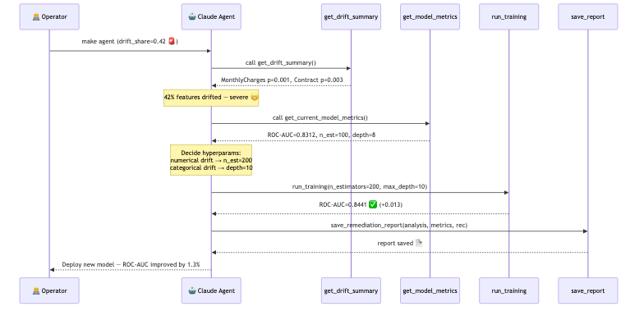Select the bottom get_model_metrics participant box
Viewport: 644px width, 311px height.
click(x=430, y=290)
